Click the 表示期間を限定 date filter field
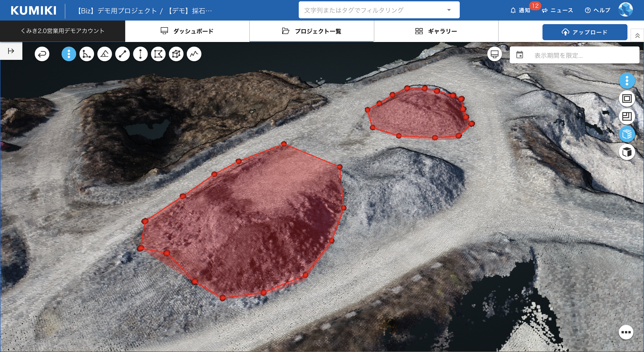Screen dimensions: 644x352 pos(574,55)
